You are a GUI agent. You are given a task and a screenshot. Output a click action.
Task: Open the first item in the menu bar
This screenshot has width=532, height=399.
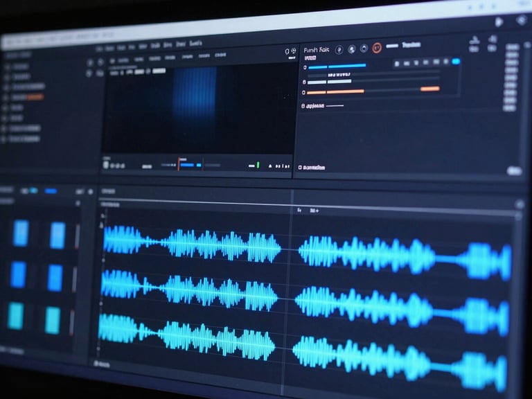pyautogui.click(x=99, y=49)
